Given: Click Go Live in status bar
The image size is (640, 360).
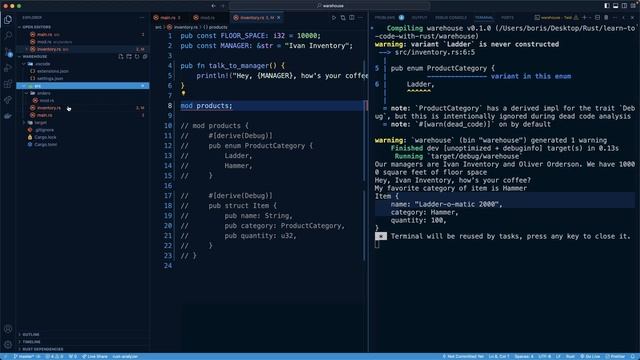Looking at the screenshot, I should pos(591,357).
